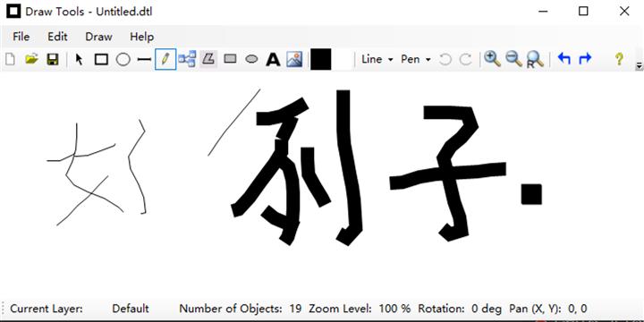
Task: Open the Edit menu
Action: [57, 37]
